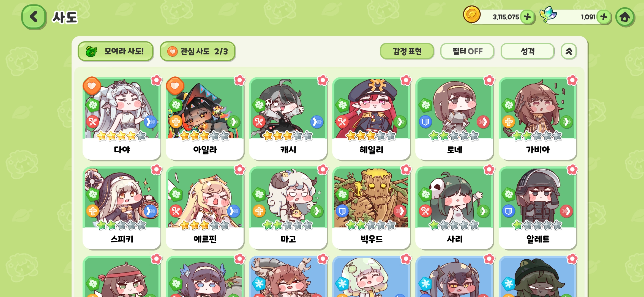This screenshot has height=297, width=644.
Task: Select the 빅우드 character card
Action: [371, 208]
